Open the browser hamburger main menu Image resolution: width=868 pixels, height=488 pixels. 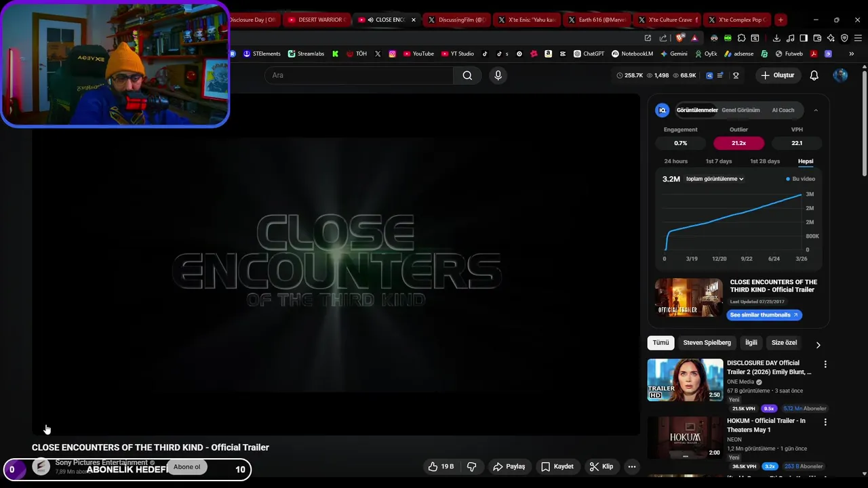858,38
